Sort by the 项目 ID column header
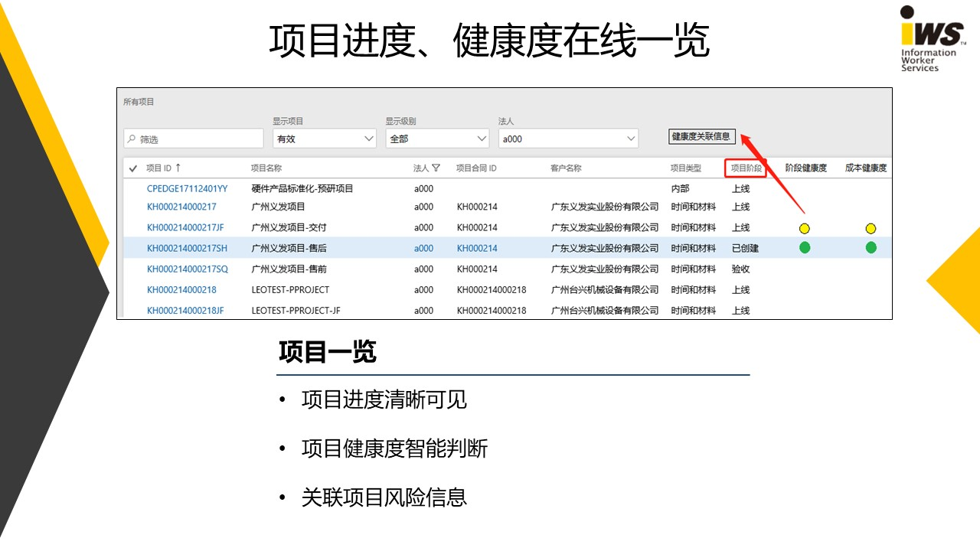Viewport: 980px width, 551px height. pos(159,168)
